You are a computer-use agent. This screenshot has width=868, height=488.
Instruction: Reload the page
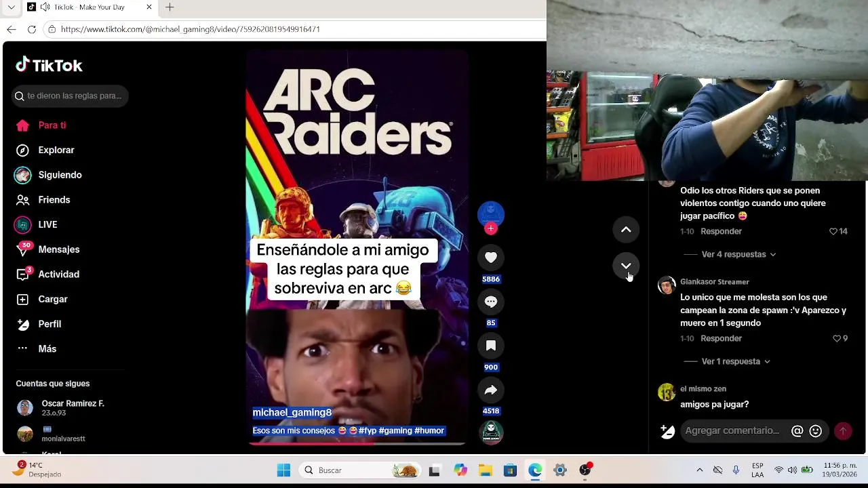click(31, 29)
